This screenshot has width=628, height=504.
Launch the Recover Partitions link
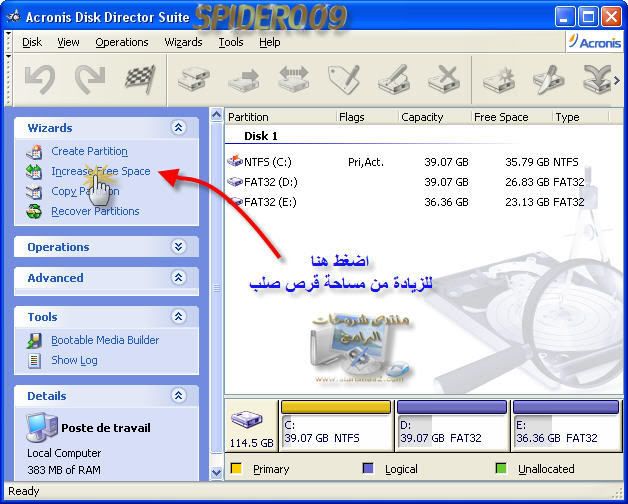point(95,212)
